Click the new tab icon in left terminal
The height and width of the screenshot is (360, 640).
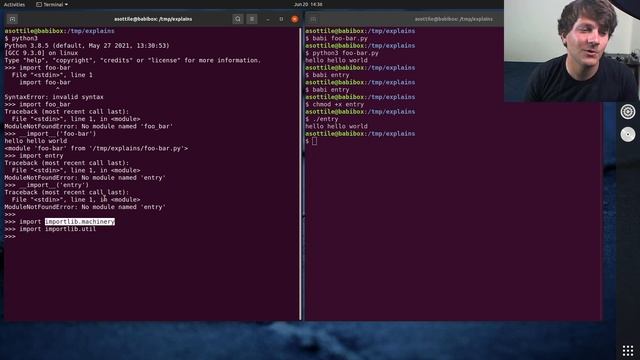[12, 19]
